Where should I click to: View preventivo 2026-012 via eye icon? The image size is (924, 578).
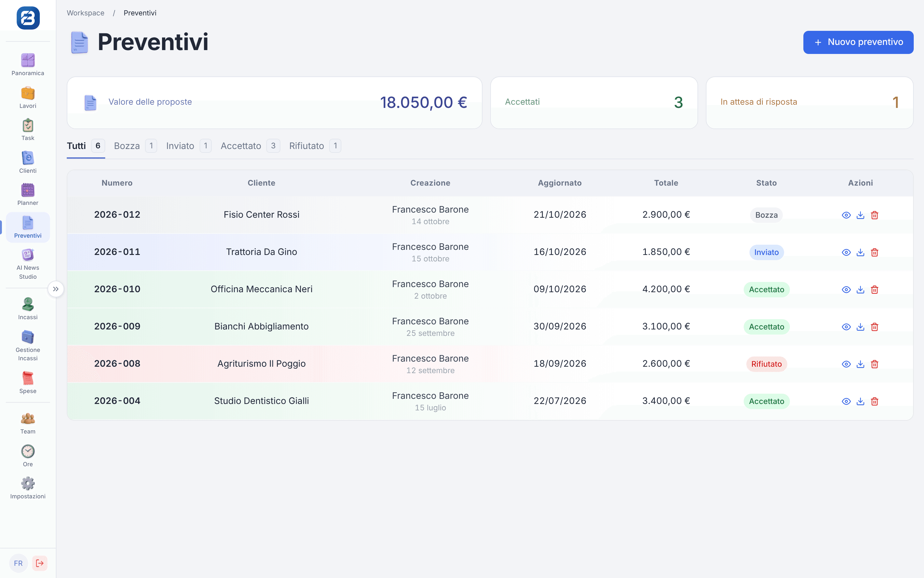(846, 215)
